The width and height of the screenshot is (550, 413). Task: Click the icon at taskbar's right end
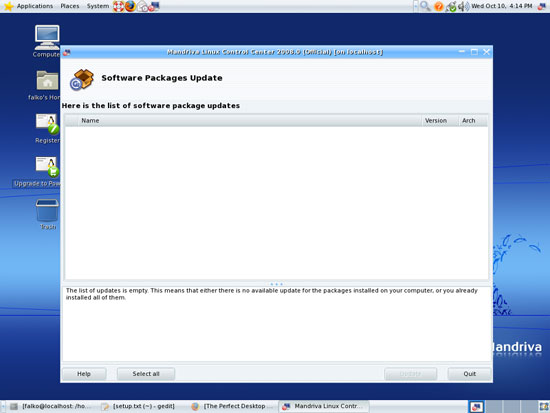pos(544,407)
